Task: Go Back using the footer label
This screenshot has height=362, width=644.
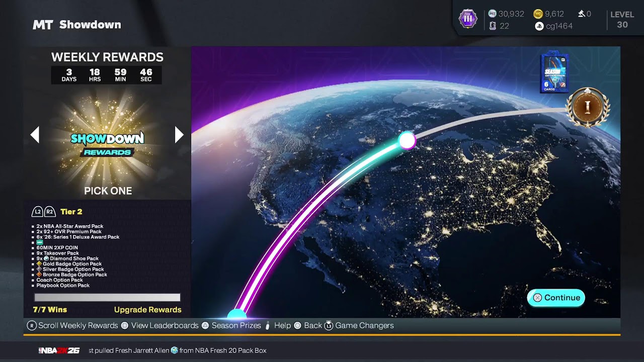Action: [313, 325]
